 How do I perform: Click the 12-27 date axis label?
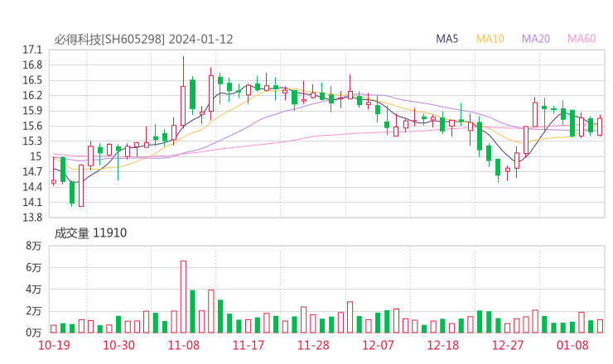(508, 345)
